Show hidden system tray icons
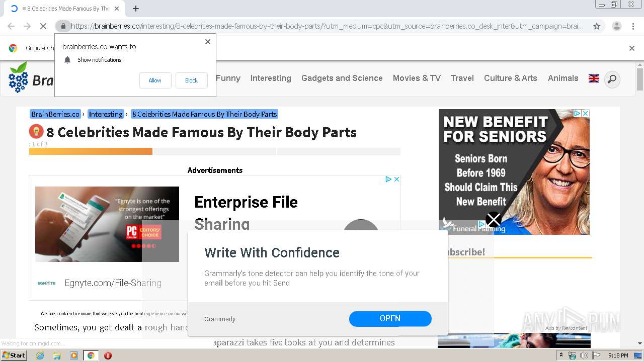Image resolution: width=644 pixels, height=362 pixels. click(561, 355)
